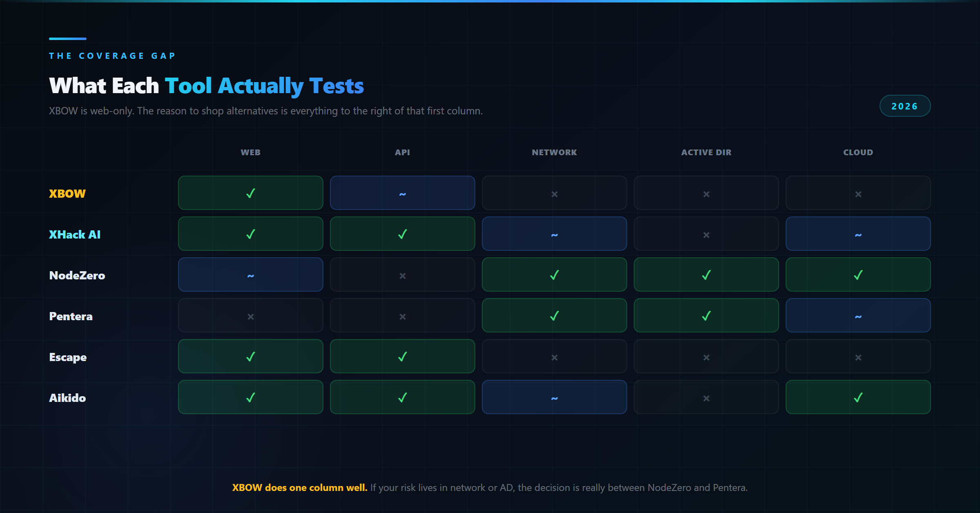Select the NodeZero API cross cell
Screen dimensions: 980x513
click(x=403, y=274)
